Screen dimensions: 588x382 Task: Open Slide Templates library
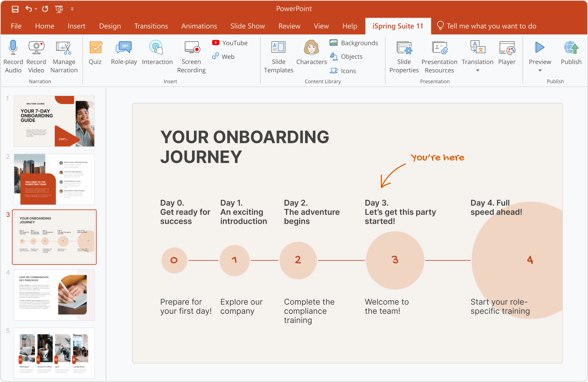278,48
